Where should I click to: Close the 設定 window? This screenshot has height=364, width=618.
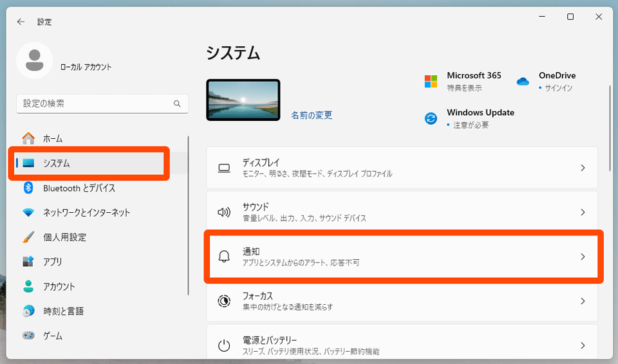[599, 17]
